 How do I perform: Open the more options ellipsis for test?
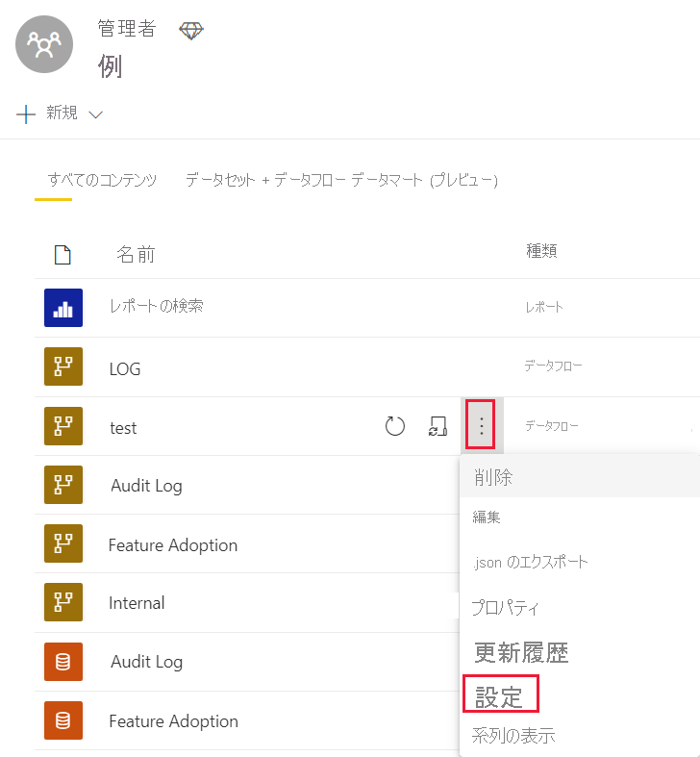481,426
